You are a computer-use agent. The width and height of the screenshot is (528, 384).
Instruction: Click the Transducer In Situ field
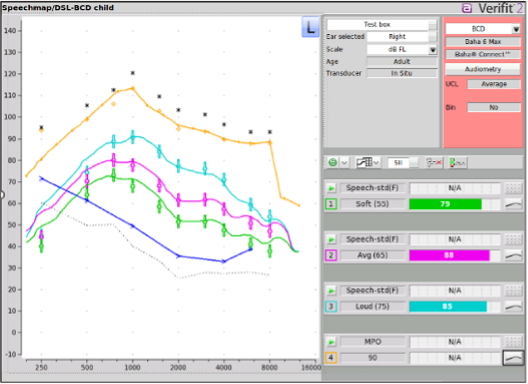[x=402, y=73]
